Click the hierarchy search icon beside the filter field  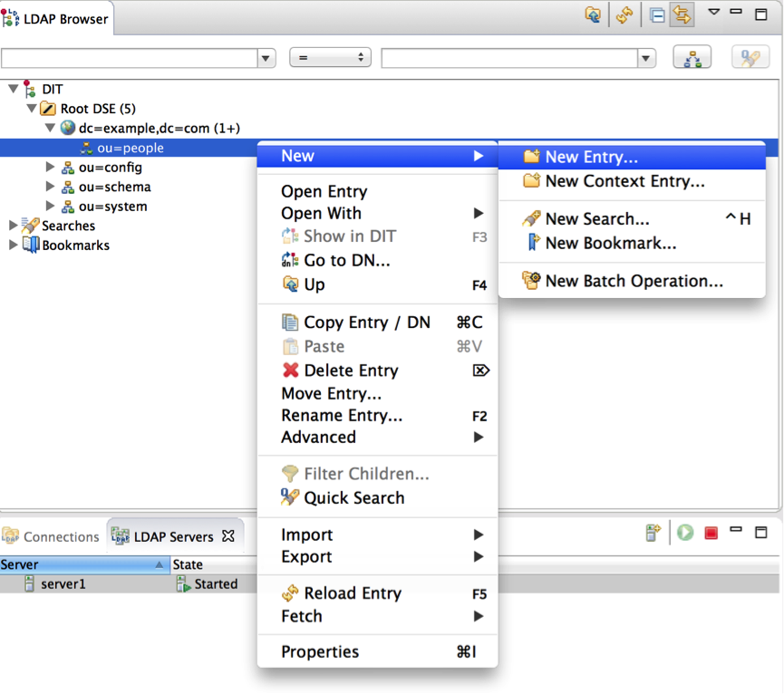pos(692,57)
